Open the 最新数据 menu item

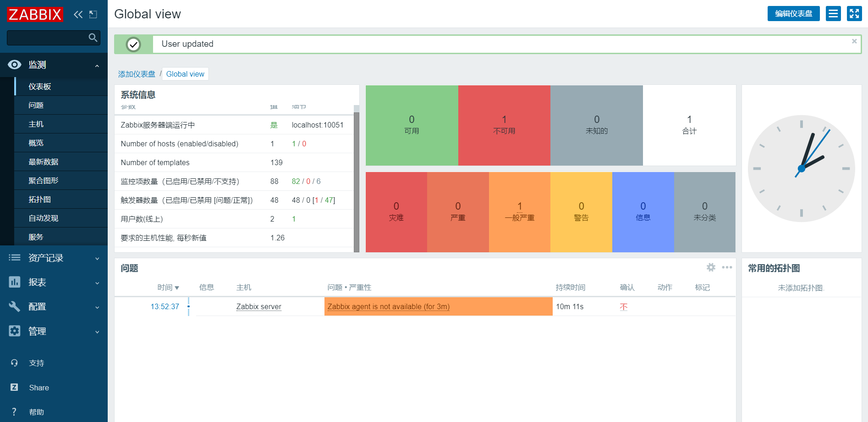click(x=42, y=161)
